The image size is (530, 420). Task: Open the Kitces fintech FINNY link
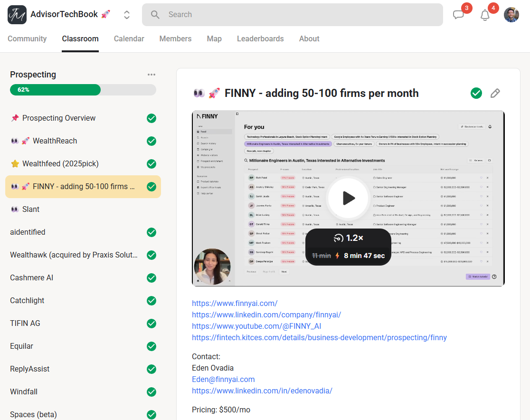point(320,337)
